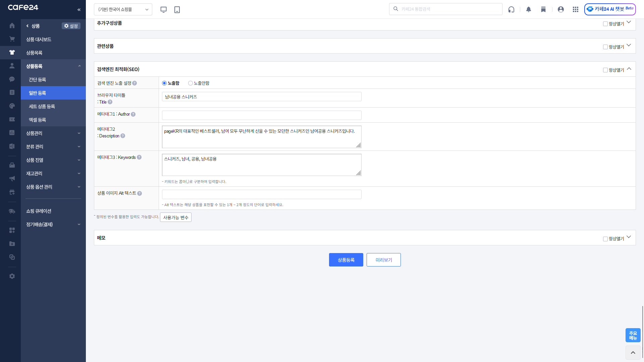Go to 상품목록 in sidebar
The image size is (644, 362).
[34, 53]
